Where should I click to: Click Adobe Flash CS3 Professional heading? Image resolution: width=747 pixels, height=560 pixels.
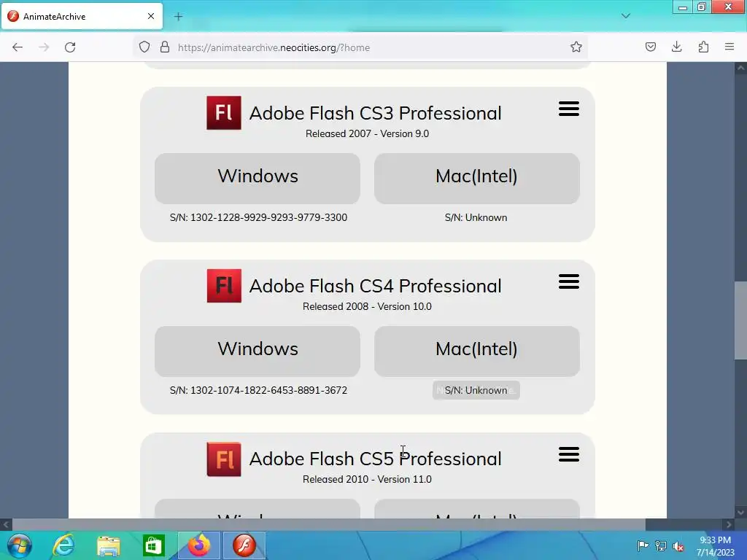pyautogui.click(x=376, y=113)
